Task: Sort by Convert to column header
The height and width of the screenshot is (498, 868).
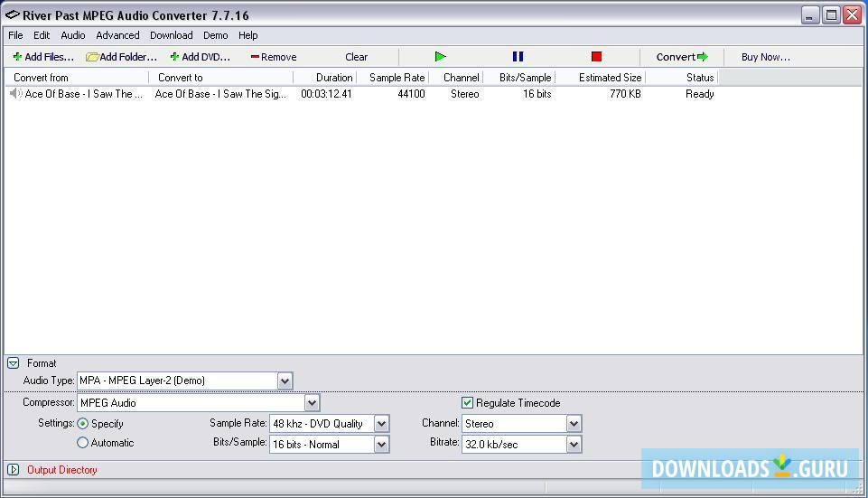Action: pyautogui.click(x=221, y=78)
